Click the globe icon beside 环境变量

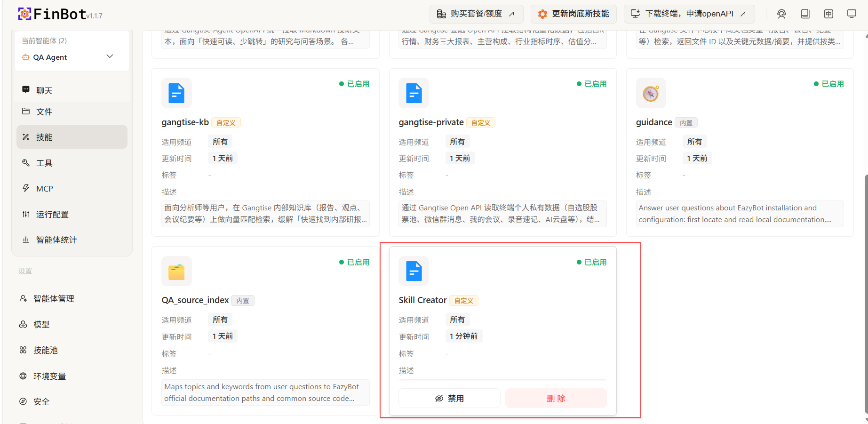23,376
